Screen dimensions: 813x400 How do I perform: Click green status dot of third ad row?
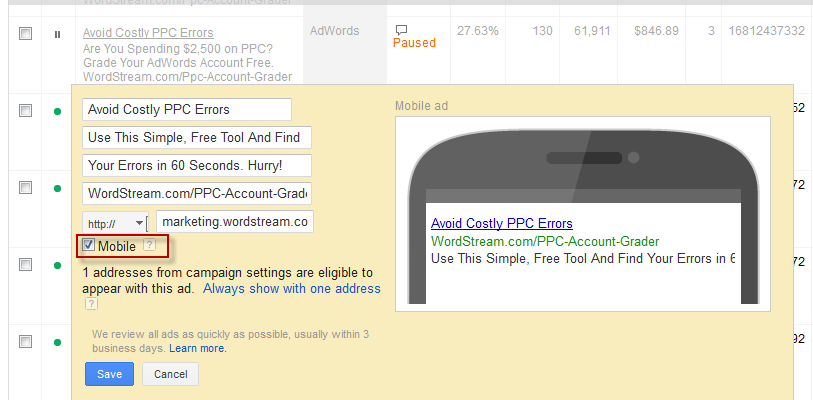click(58, 188)
